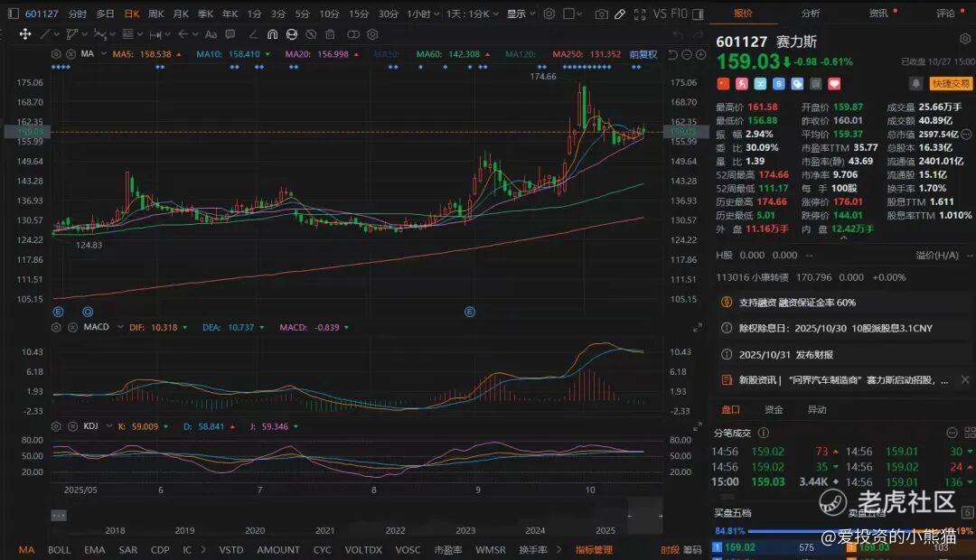Enter fullscreen chart mode
The height and width of the screenshot is (560, 976).
639,14
